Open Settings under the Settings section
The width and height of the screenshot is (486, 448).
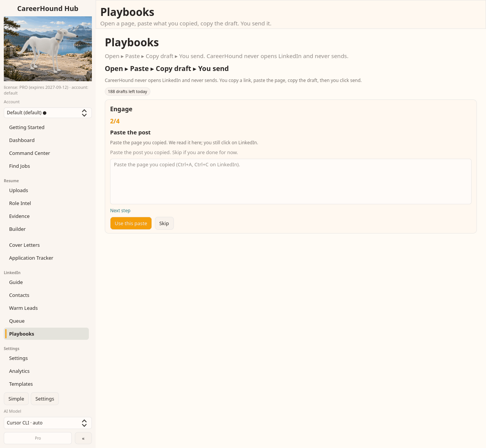46,358
